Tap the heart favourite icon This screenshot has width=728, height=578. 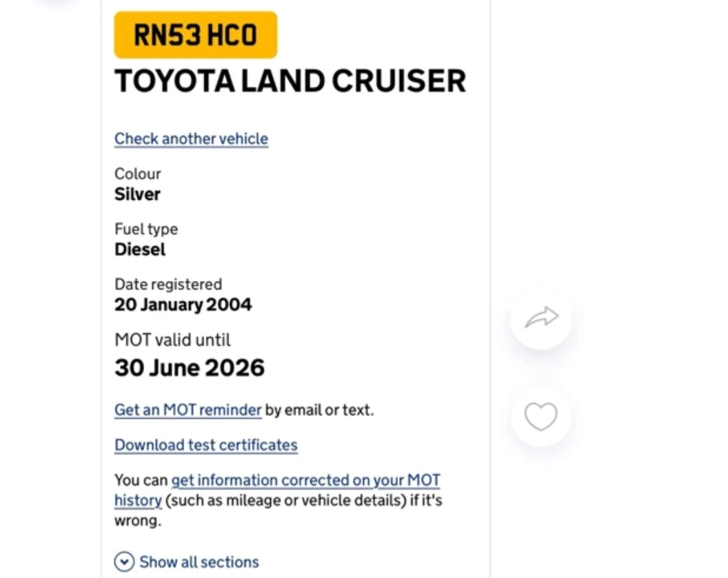pyautogui.click(x=540, y=416)
